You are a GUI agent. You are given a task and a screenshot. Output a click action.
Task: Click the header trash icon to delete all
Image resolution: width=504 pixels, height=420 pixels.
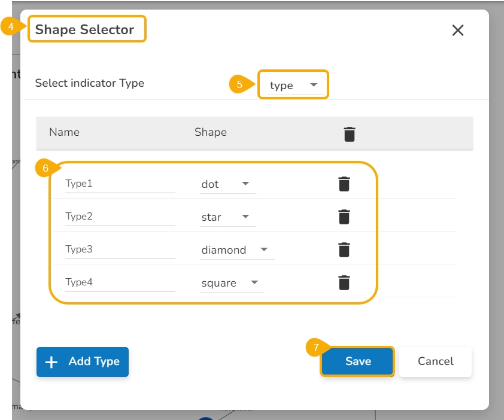coord(350,134)
